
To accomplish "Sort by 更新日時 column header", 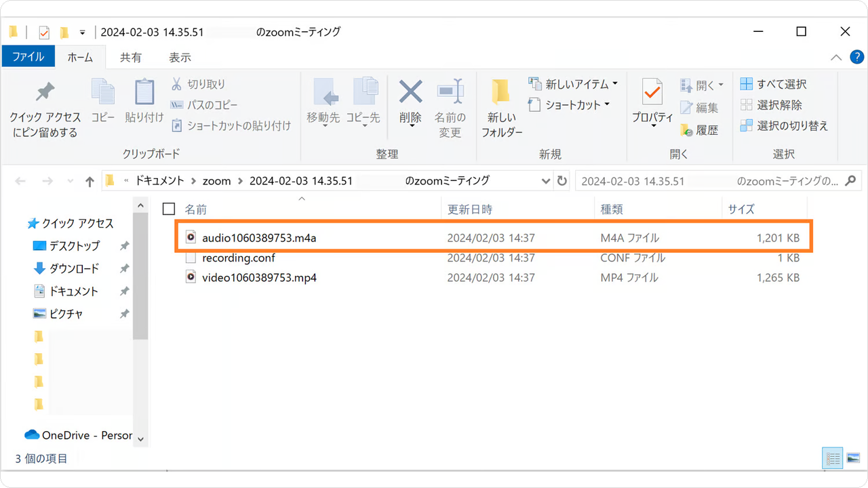I will 470,209.
